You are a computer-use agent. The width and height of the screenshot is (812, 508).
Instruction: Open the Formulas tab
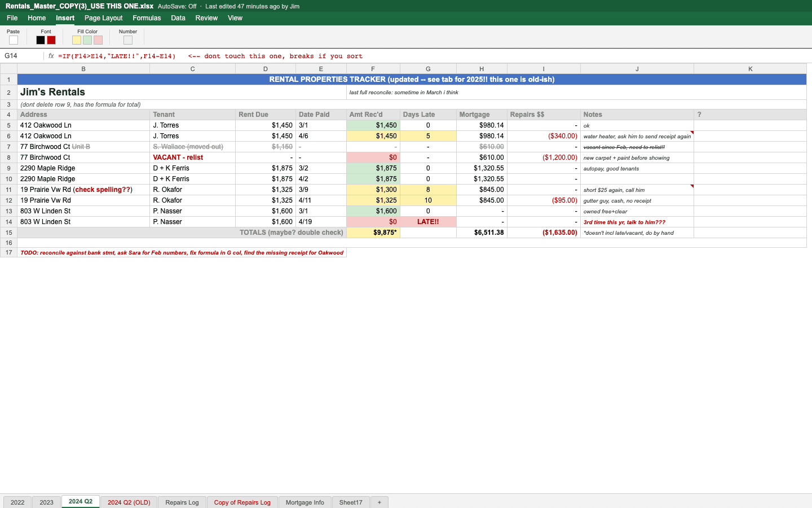[147, 18]
